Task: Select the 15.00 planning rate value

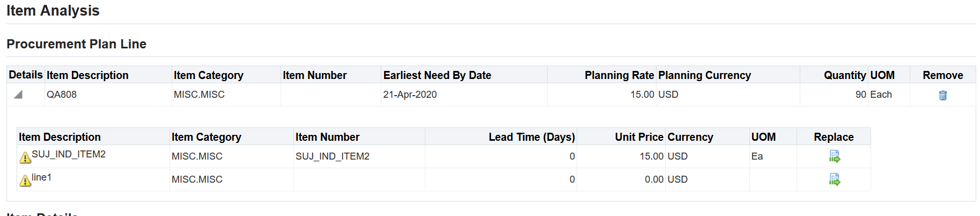Action: click(x=642, y=95)
